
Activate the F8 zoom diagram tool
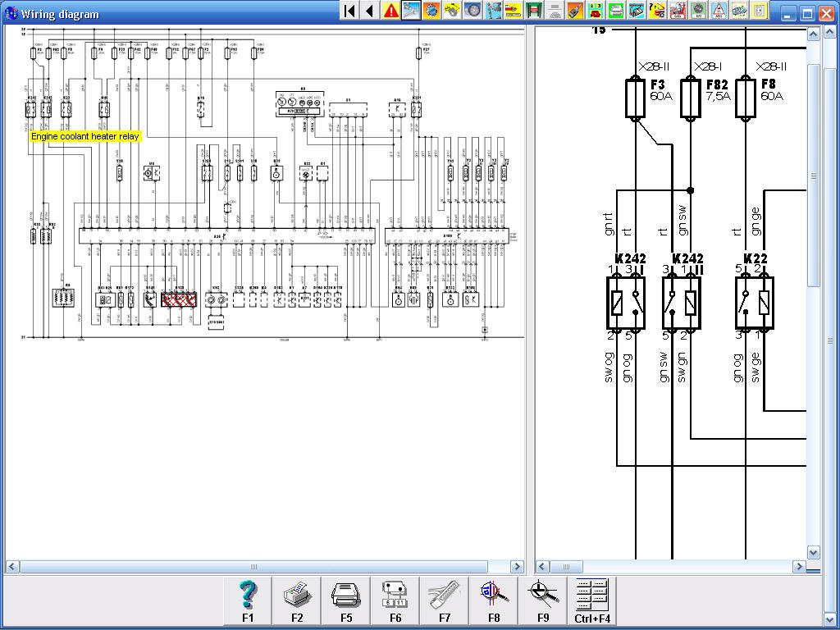(x=494, y=601)
